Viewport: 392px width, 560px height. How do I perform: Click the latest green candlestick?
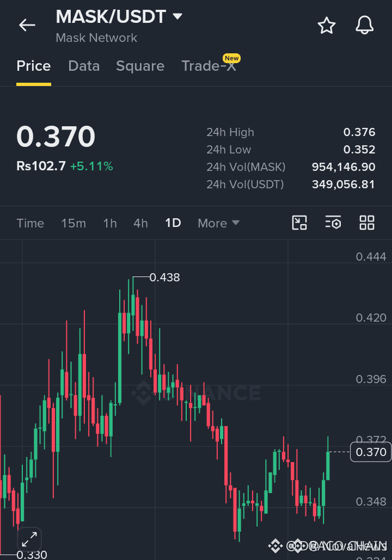(328, 466)
